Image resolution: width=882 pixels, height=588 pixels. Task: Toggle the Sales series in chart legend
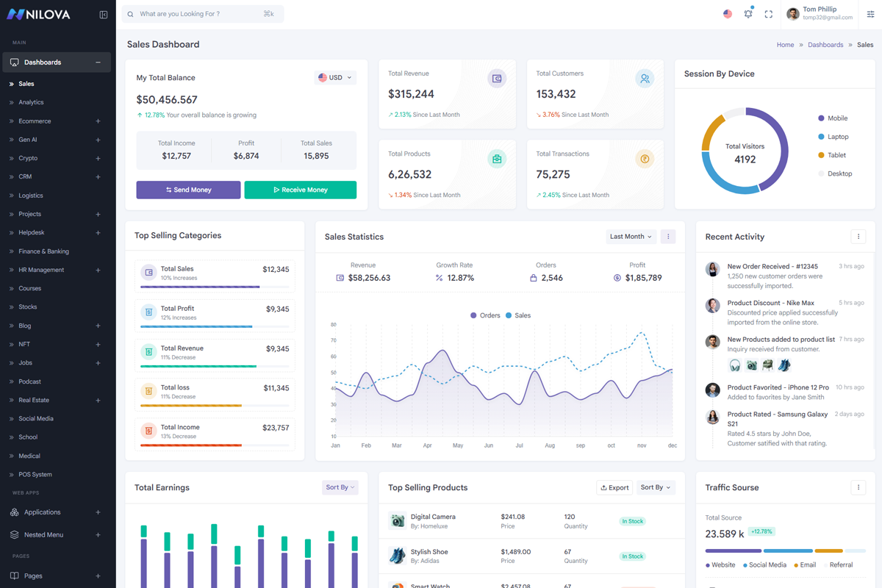[518, 315]
